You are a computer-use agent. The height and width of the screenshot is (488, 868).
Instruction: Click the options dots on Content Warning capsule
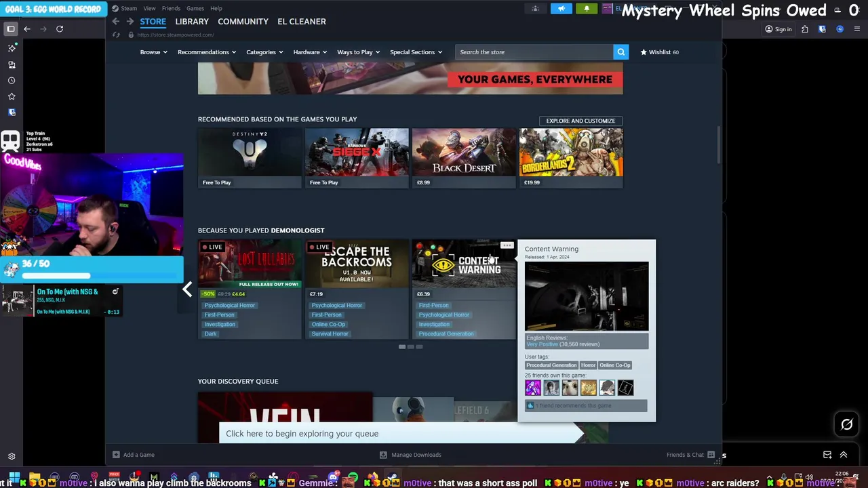[x=507, y=245]
